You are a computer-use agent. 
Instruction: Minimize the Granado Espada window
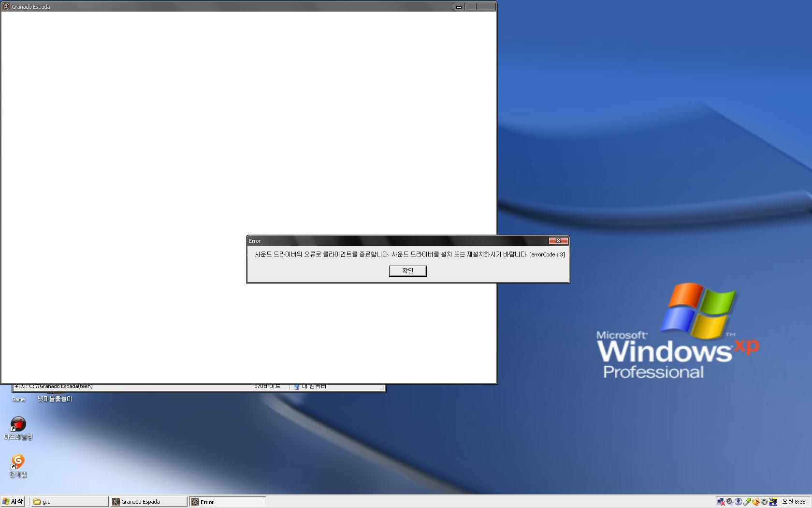point(459,7)
